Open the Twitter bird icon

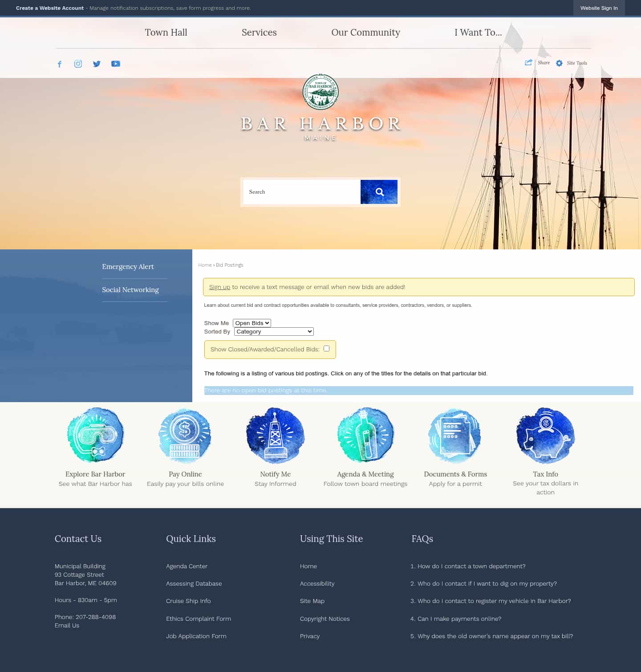[x=97, y=64]
